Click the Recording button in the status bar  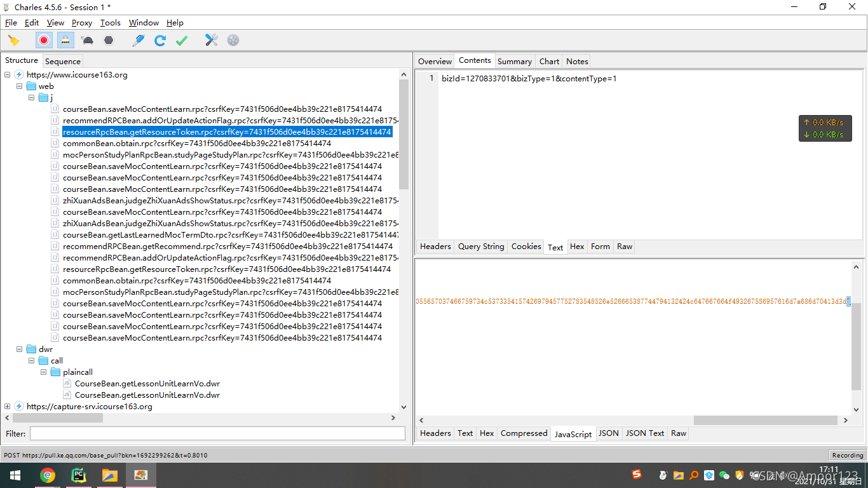coord(848,455)
